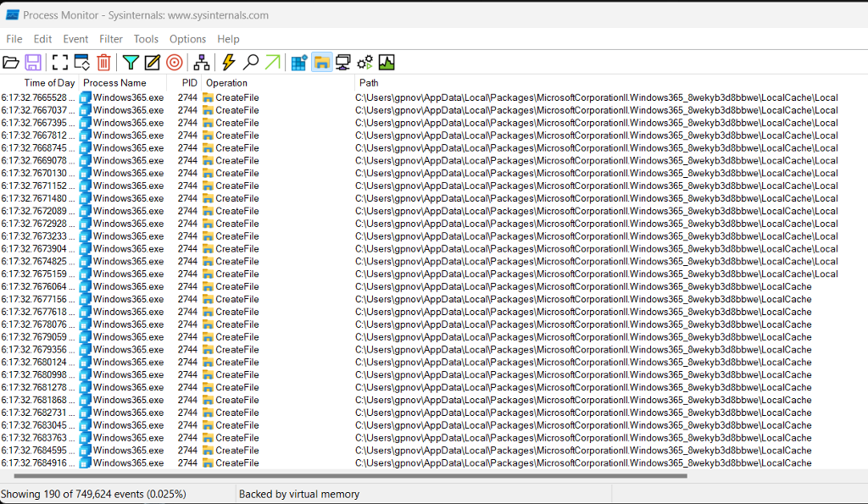Viewport: 868px width, 504px height.
Task: Click the Save floppy disk icon
Action: tap(33, 62)
